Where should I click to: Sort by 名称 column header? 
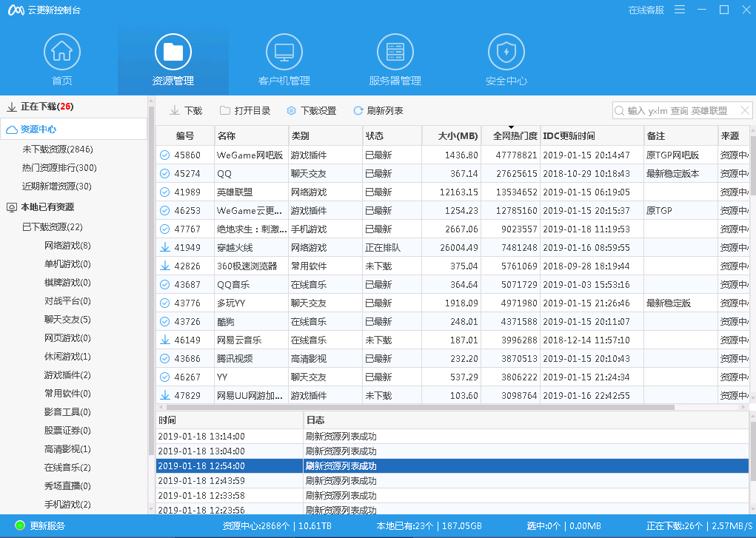[252, 136]
